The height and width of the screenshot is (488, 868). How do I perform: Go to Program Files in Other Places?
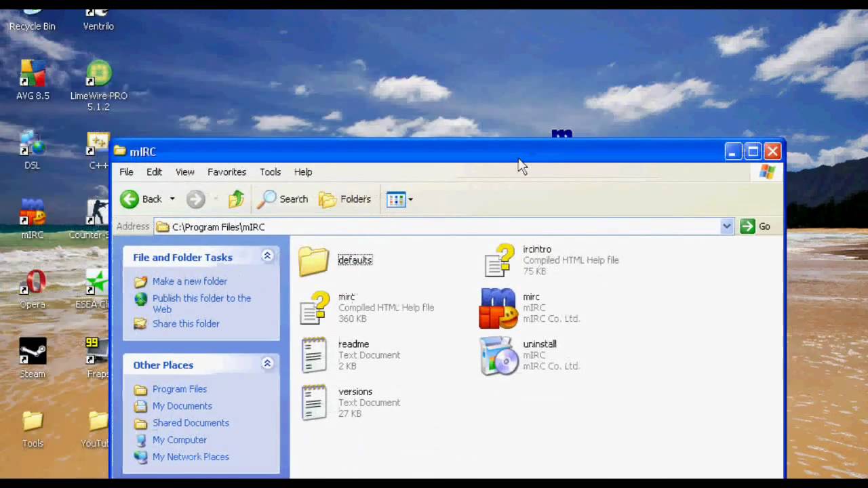(180, 389)
